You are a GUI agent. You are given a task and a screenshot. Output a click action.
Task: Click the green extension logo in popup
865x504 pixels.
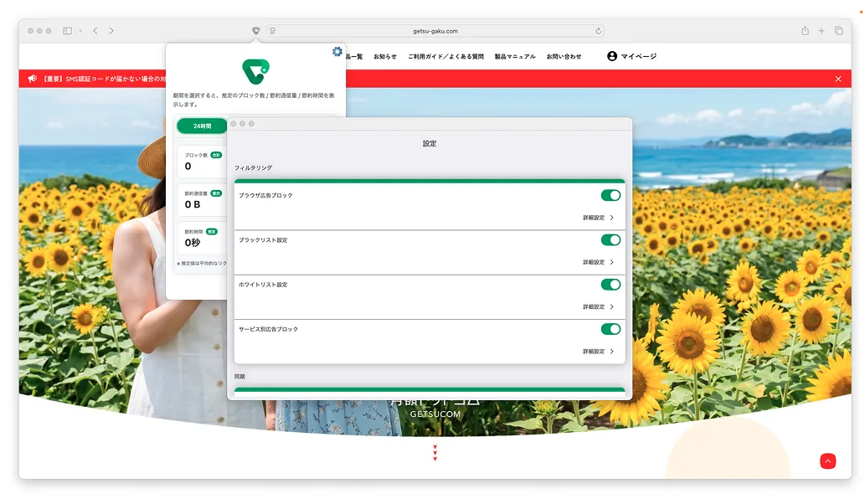(255, 72)
